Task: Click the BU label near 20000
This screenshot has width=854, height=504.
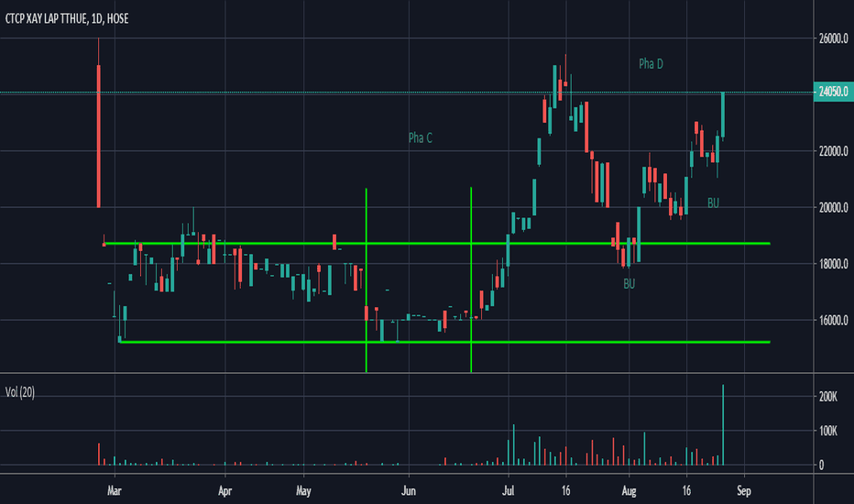Action: tap(713, 203)
